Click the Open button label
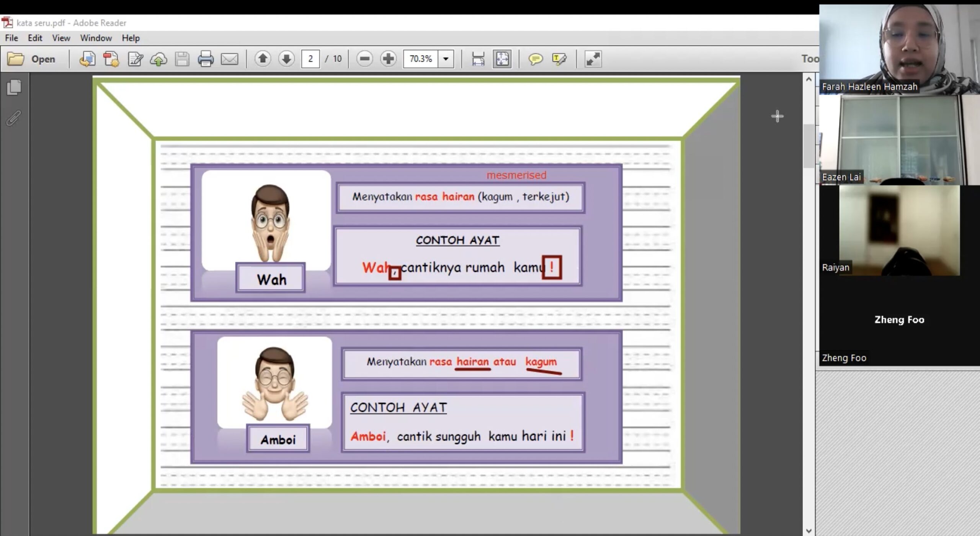 (x=43, y=59)
